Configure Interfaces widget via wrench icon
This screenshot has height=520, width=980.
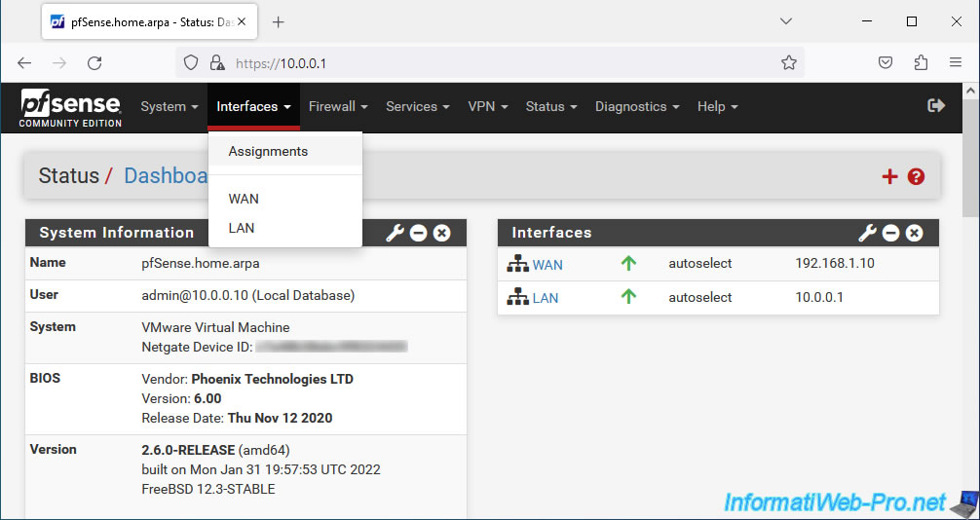(867, 233)
